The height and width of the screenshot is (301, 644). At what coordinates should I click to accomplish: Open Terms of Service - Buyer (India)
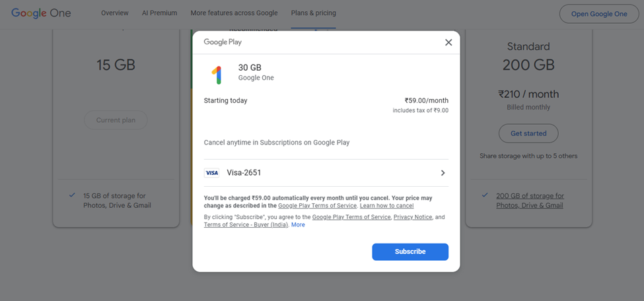246,224
